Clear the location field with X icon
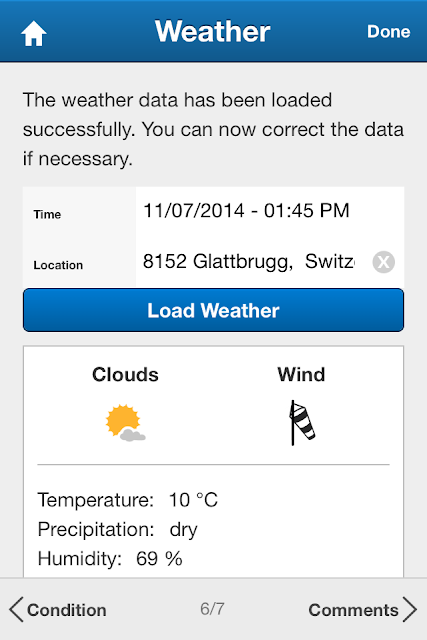 pos(383,262)
